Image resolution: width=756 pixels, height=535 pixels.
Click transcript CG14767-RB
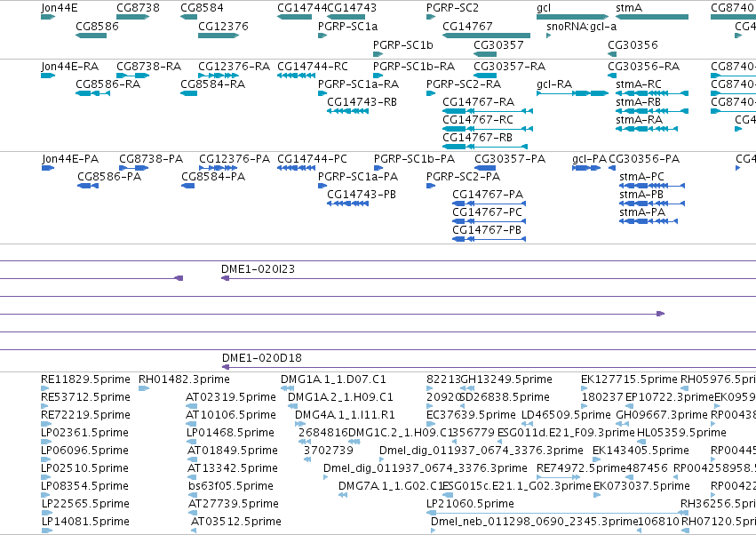click(477, 138)
